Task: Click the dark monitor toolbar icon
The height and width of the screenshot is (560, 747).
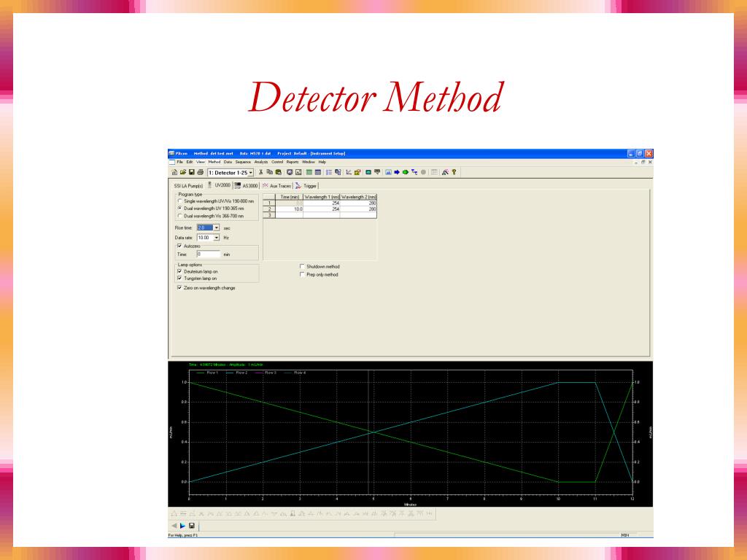Action: 377,172
